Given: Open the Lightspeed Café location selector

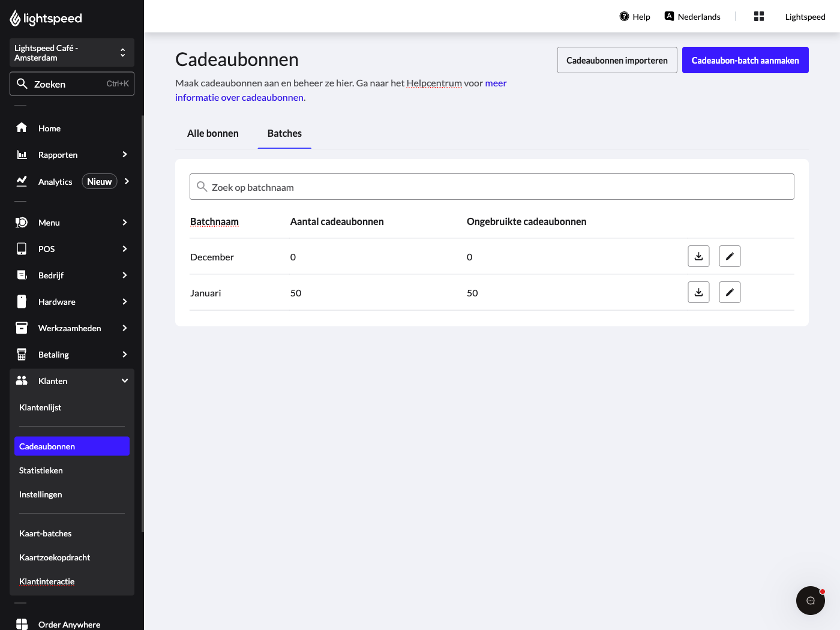Looking at the screenshot, I should (x=72, y=53).
